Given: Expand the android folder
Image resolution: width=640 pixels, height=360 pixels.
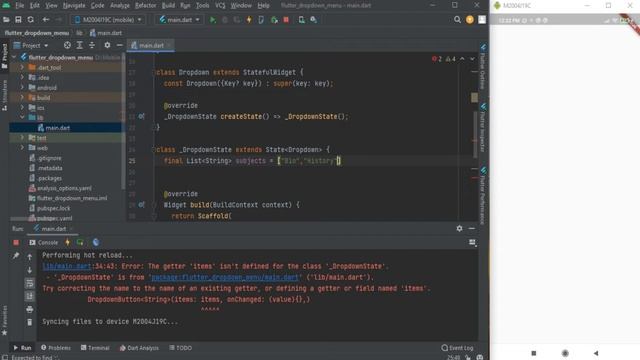Looking at the screenshot, I should 22,87.
